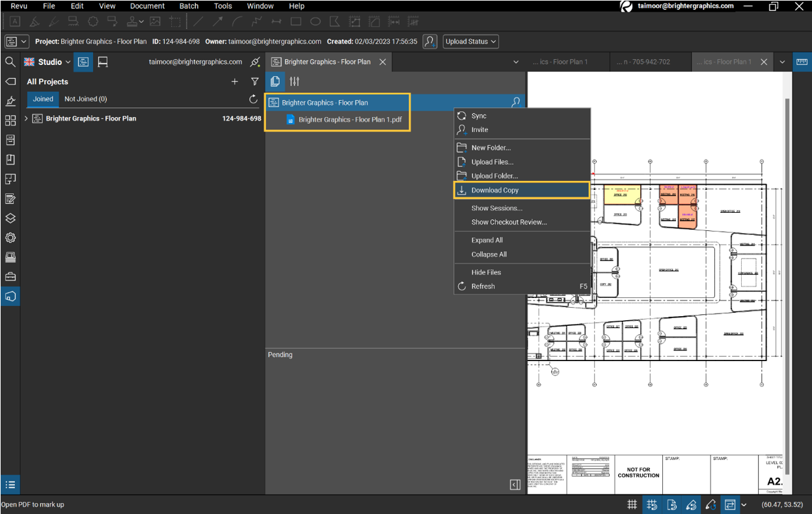Select the Line tool in the toolbar
The height and width of the screenshot is (514, 812).
click(x=198, y=21)
